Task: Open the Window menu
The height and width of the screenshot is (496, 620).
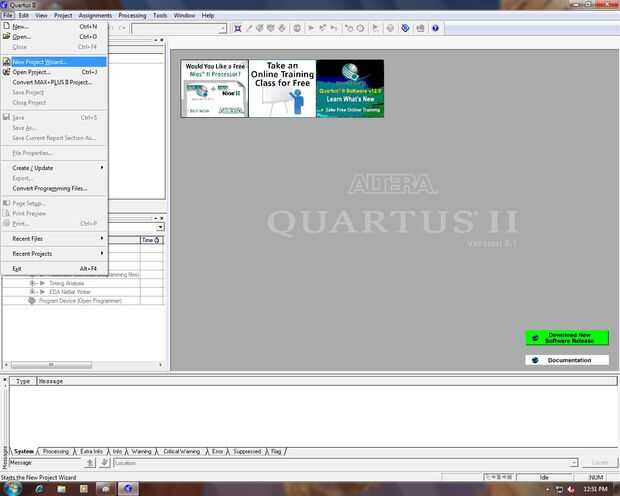Action: click(x=185, y=15)
